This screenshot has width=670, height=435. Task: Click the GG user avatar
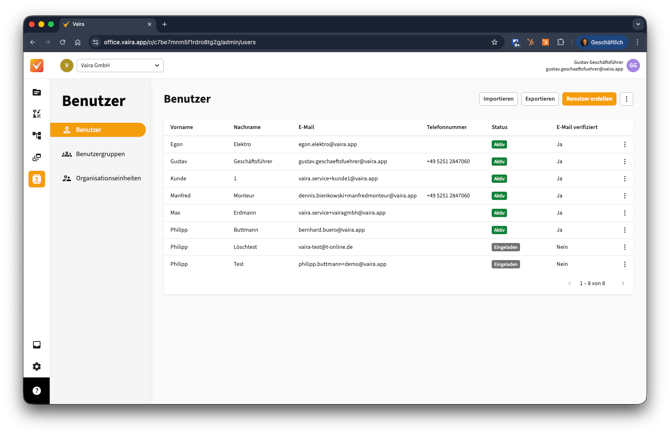633,66
